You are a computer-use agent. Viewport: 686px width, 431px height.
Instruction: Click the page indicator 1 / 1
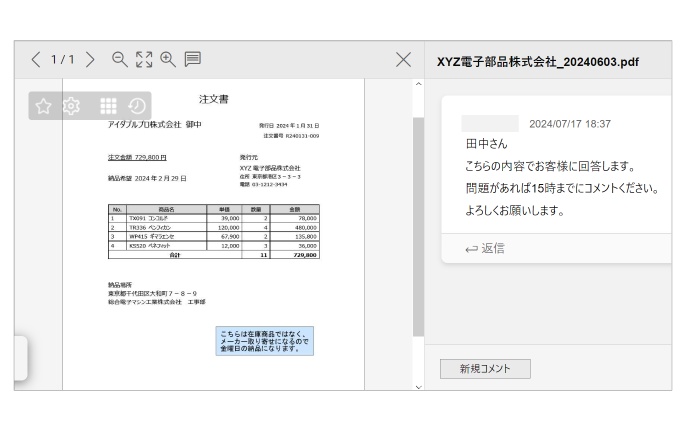point(63,60)
